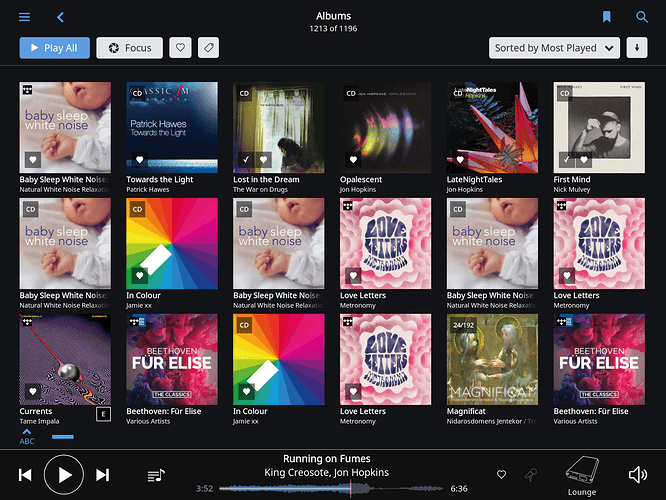Open Currents album by Tame Impala
This screenshot has height=500, width=666.
pyautogui.click(x=65, y=359)
